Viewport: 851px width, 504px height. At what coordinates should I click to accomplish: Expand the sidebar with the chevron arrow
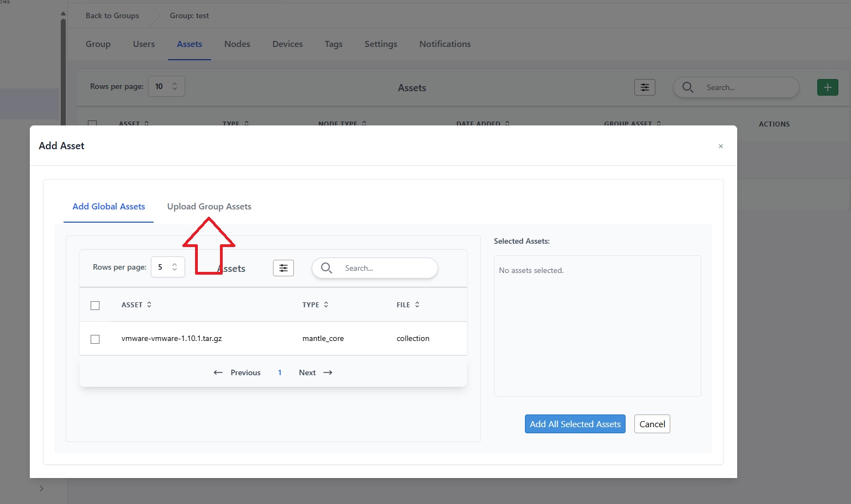tap(41, 489)
